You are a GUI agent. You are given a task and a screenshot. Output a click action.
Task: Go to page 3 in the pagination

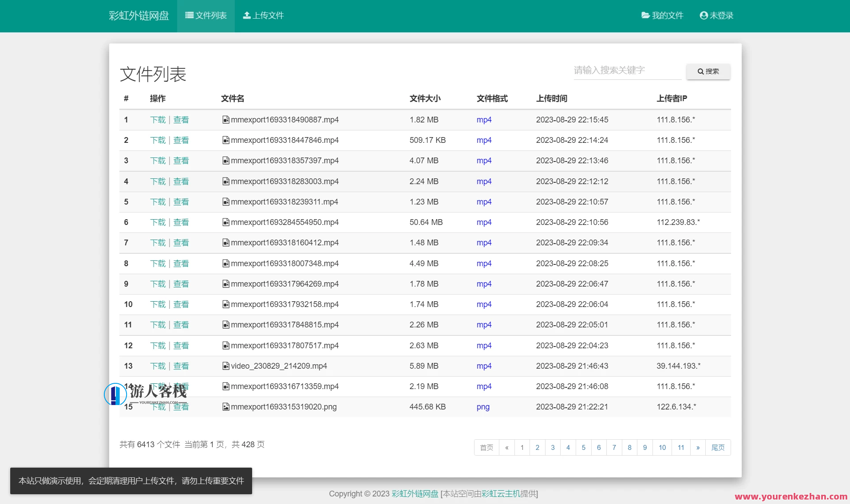pos(553,448)
